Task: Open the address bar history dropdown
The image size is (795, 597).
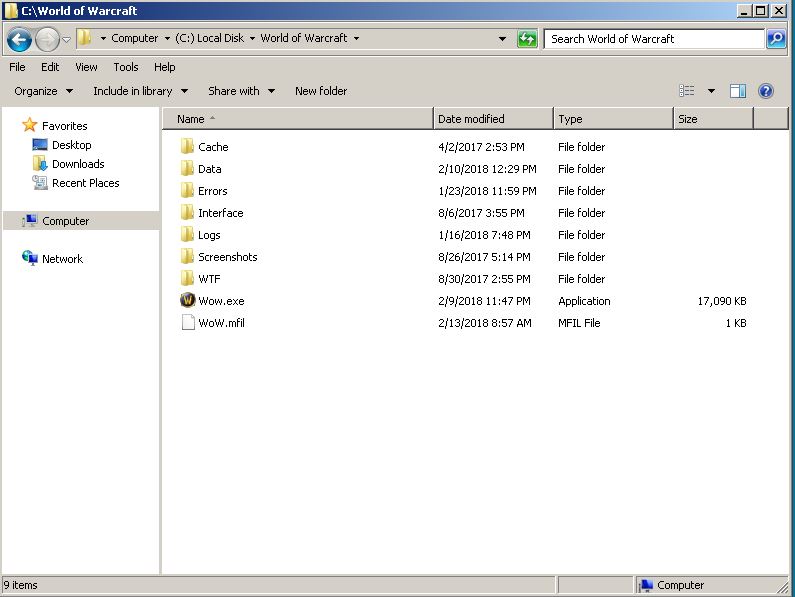Action: (x=502, y=39)
